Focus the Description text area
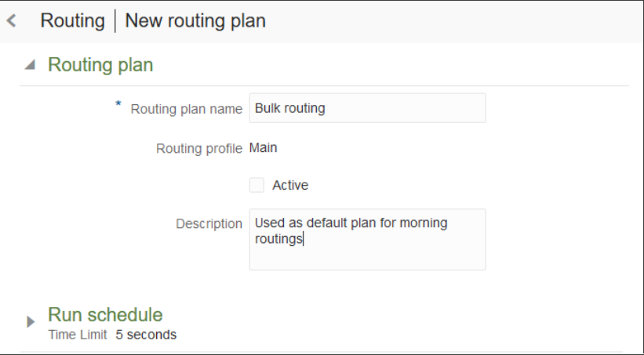 367,239
